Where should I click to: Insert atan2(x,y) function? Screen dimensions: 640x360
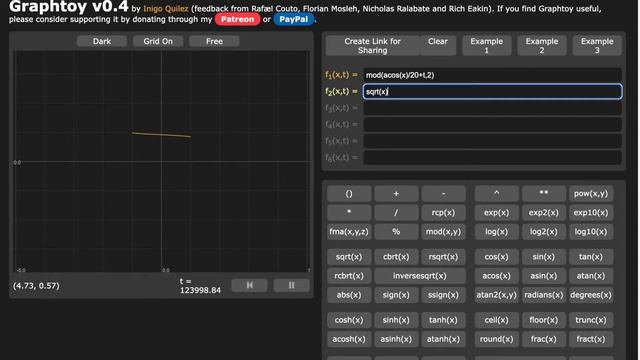click(x=496, y=295)
